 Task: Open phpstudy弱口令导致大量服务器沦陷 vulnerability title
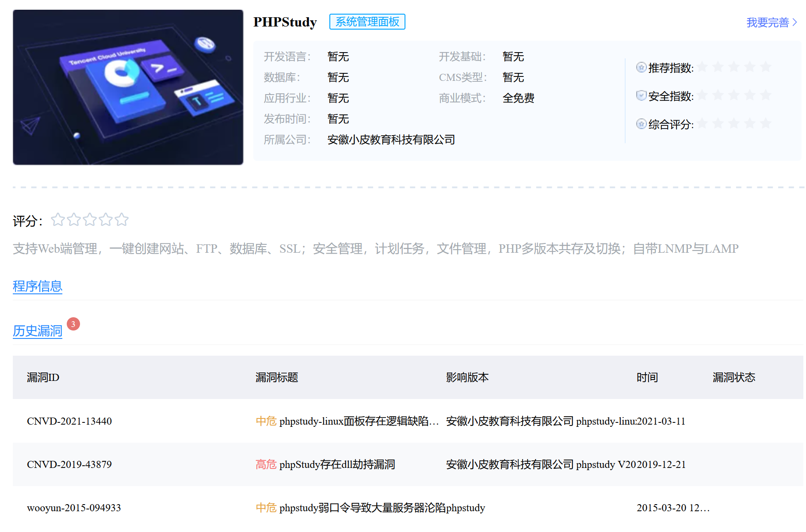click(x=363, y=508)
